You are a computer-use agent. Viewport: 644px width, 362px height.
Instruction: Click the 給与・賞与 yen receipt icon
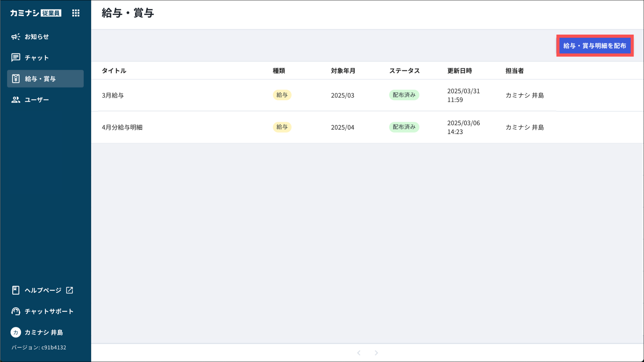(x=16, y=79)
